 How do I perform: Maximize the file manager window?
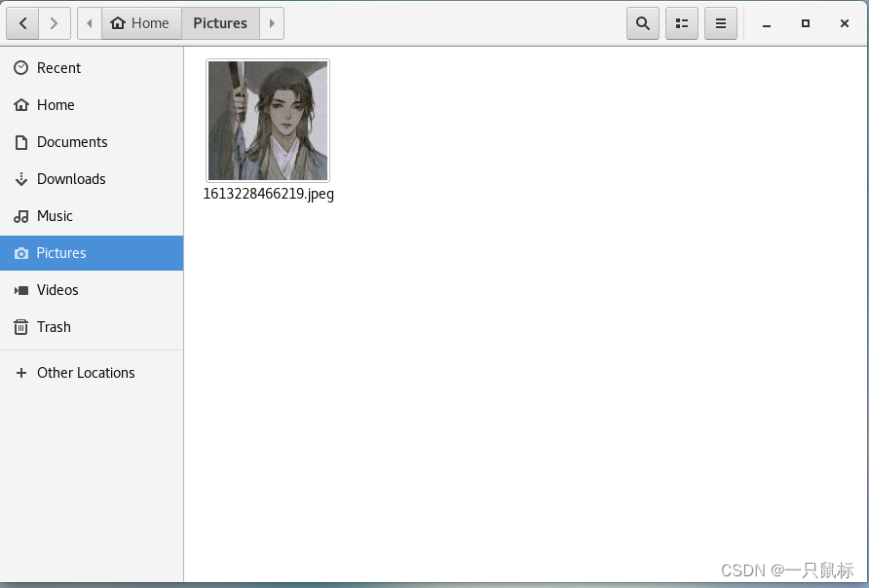click(806, 23)
